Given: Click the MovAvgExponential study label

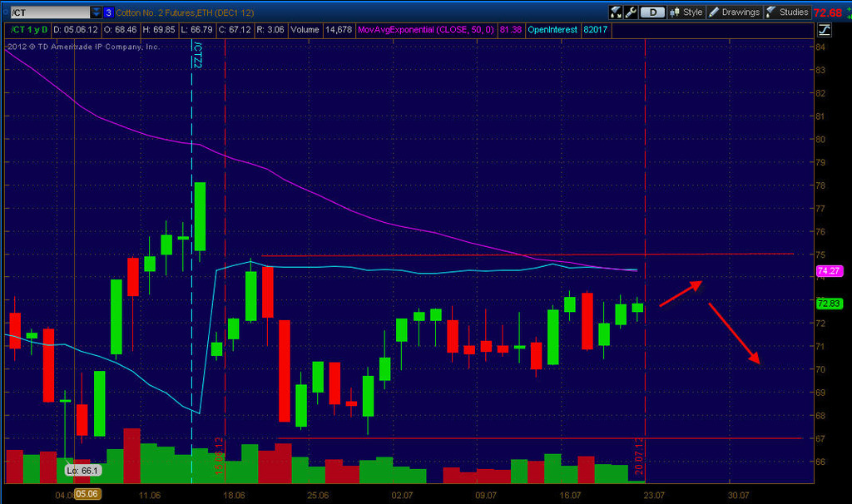Looking at the screenshot, I should tap(425, 30).
